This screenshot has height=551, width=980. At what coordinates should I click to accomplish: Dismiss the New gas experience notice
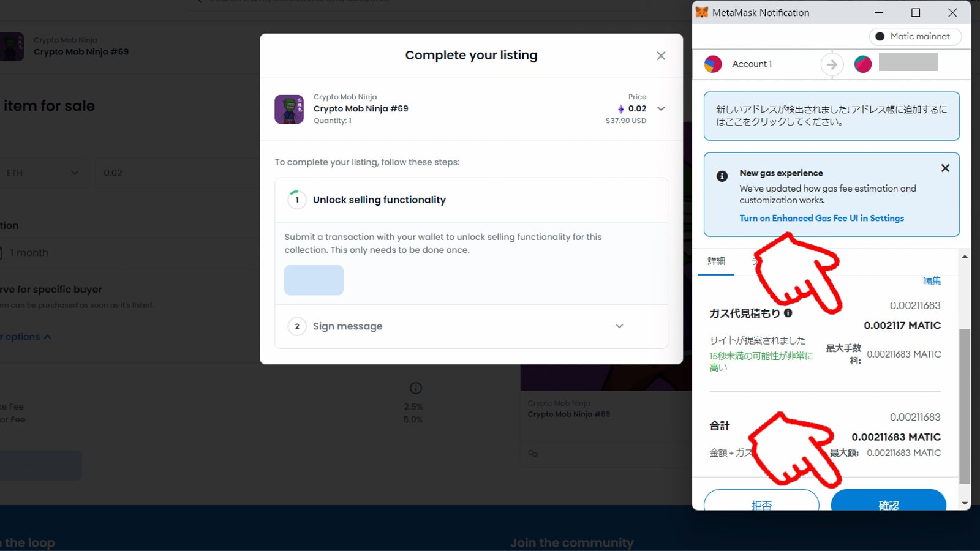point(945,168)
